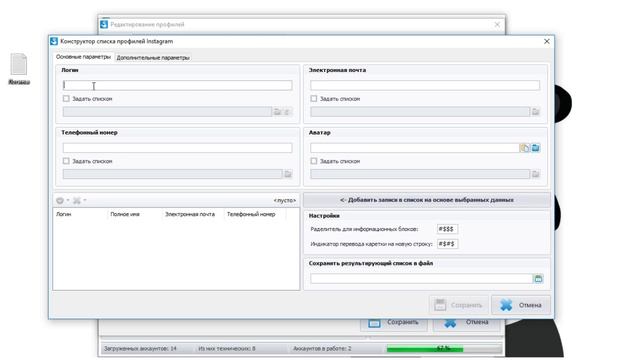Switch to Основные параметры tab
This screenshot has width=640, height=360.
(x=83, y=57)
